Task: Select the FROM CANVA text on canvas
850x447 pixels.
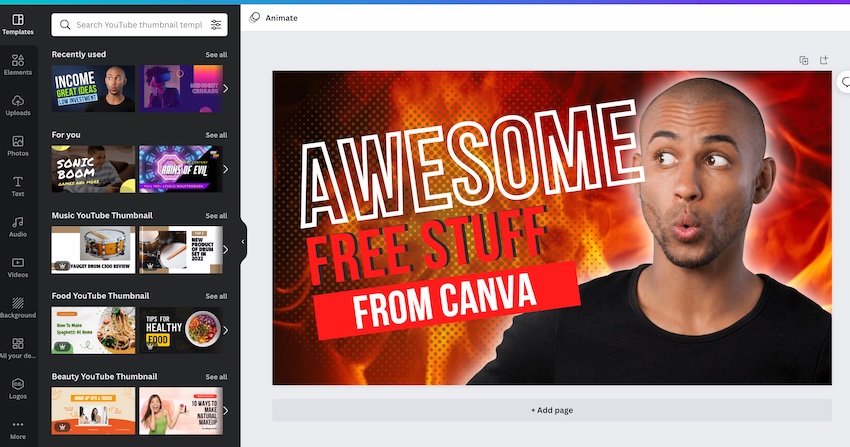Action: click(446, 300)
